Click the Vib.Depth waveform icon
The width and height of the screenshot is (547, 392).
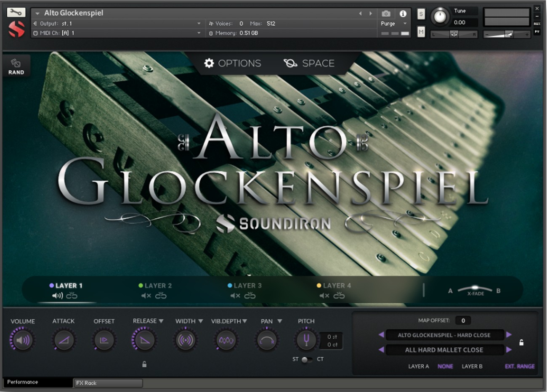point(226,340)
